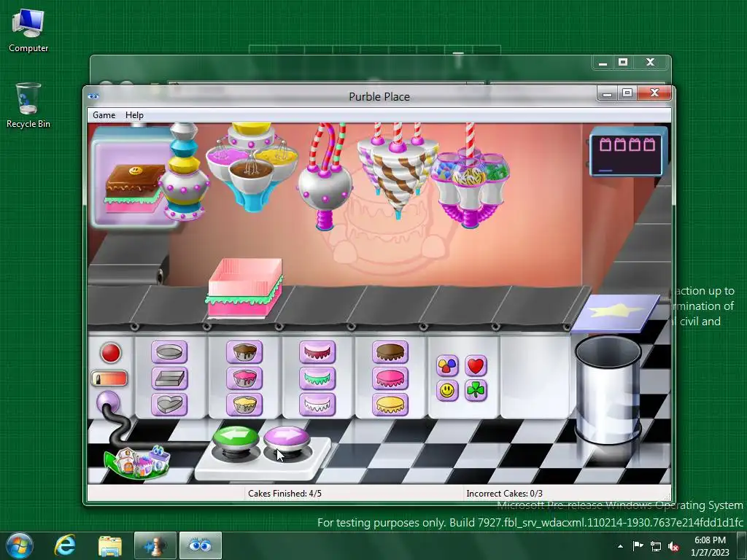Show hidden tray icons arrow
The width and height of the screenshot is (747, 560).
click(620, 546)
